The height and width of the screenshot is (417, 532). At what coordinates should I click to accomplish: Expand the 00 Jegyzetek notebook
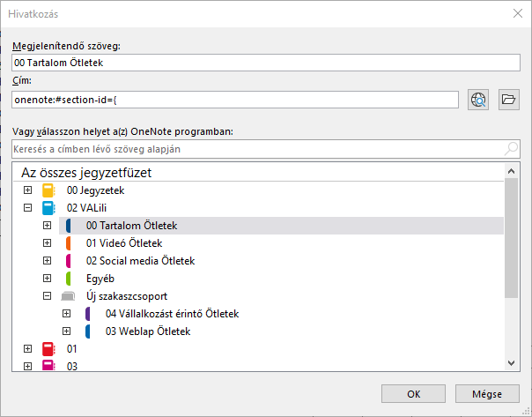pos(27,190)
